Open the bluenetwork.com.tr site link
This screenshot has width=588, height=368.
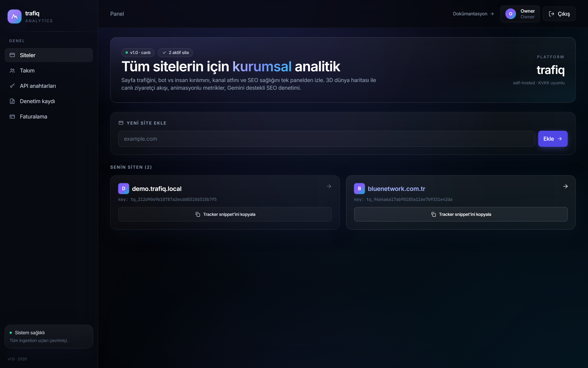click(397, 189)
